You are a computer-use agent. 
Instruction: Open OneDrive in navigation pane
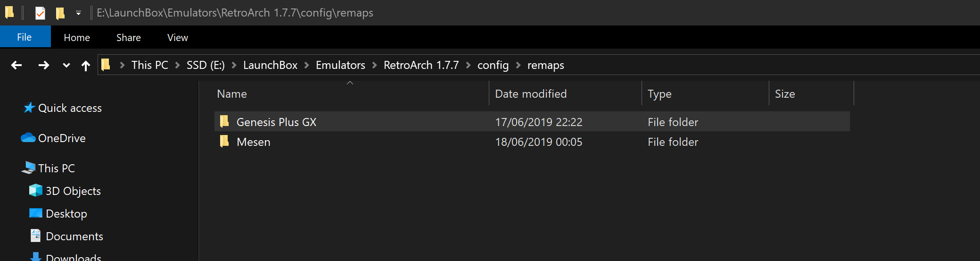pyautogui.click(x=62, y=138)
